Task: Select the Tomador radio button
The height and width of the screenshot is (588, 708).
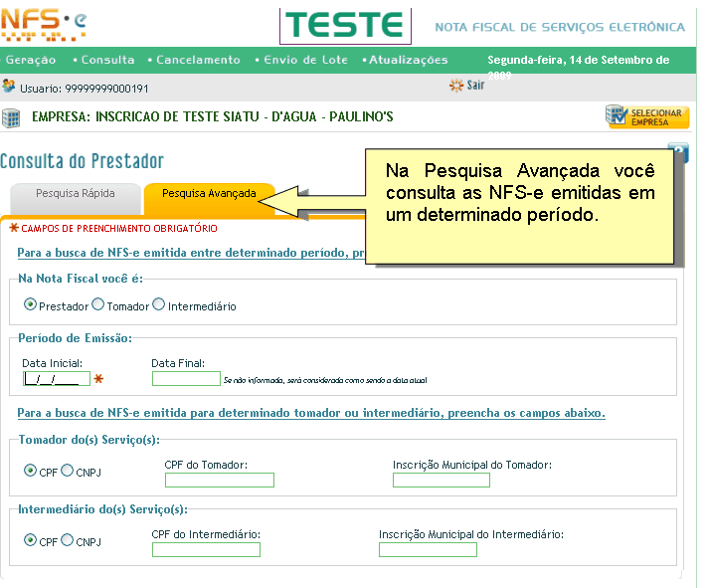Action: click(98, 304)
